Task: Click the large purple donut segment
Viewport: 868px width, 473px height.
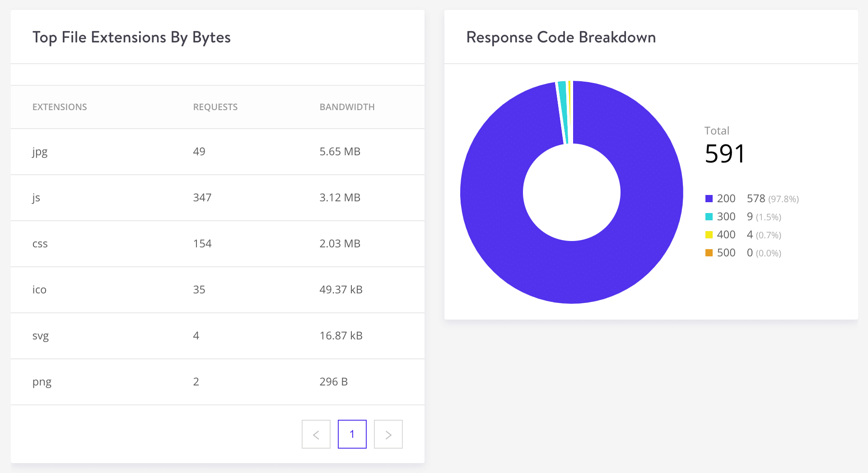Action: (x=571, y=271)
